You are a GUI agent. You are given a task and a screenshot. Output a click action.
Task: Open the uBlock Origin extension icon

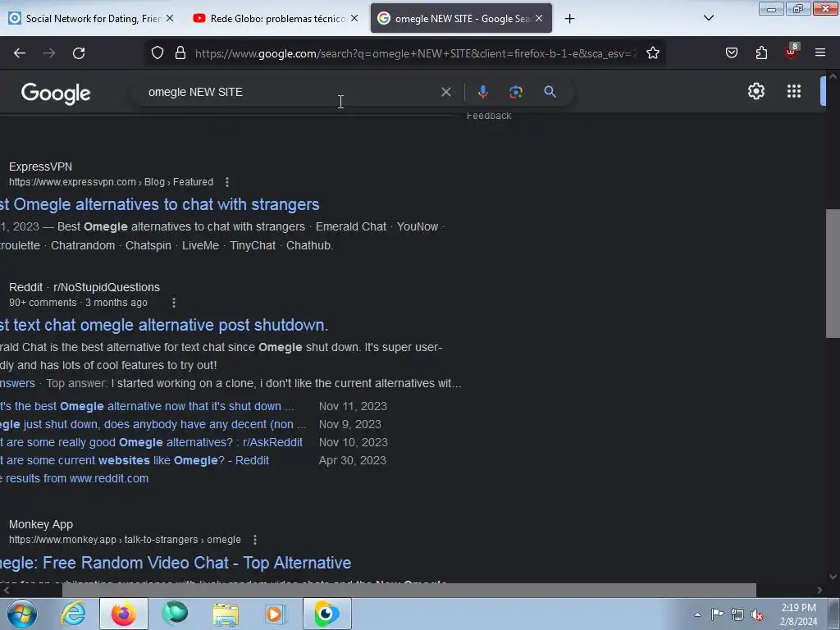(791, 52)
